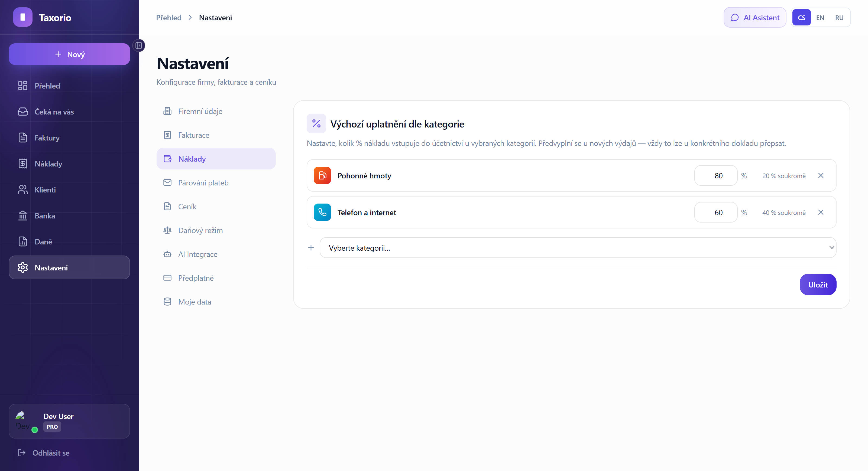Click the 20 % soukromě label
Screen dimensions: 868x471
[x=784, y=176]
